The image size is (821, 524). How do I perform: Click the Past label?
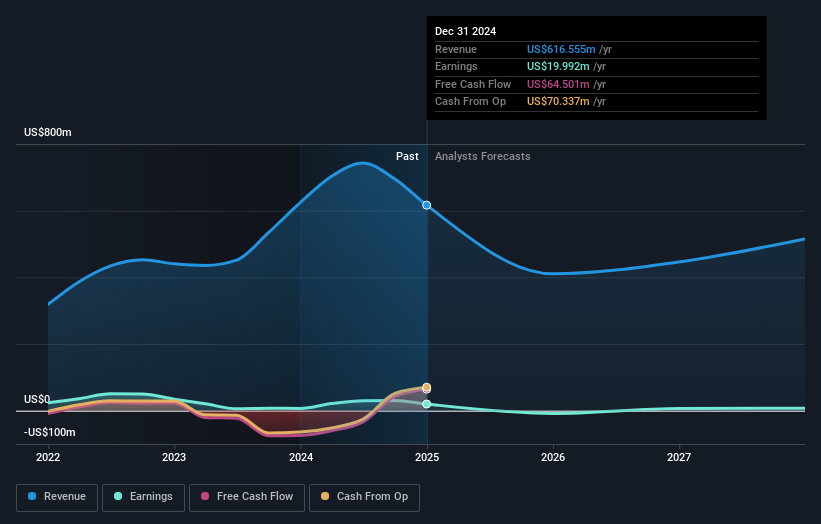click(407, 156)
